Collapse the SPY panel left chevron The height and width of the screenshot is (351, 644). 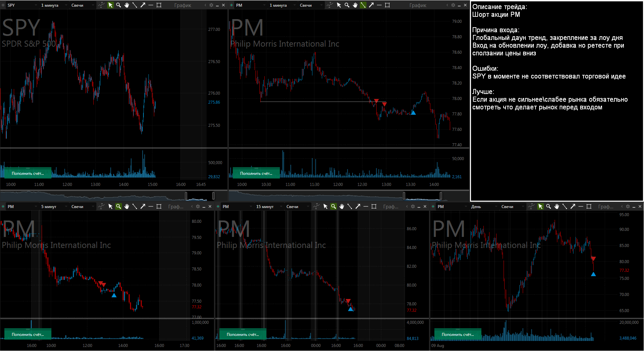coord(205,5)
